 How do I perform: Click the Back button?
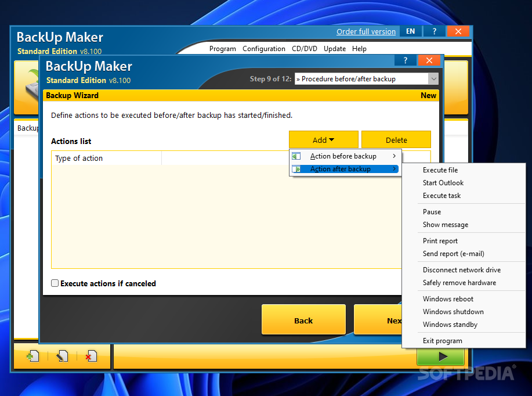pos(303,321)
